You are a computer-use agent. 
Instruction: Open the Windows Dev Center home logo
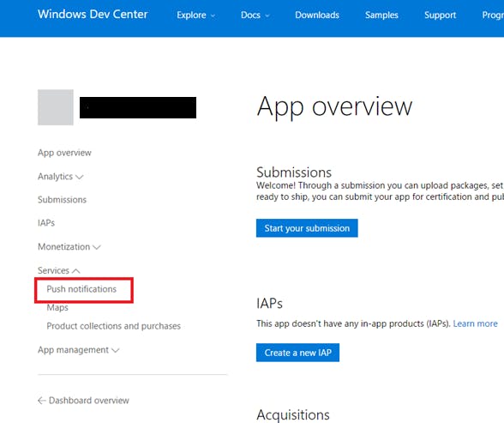click(93, 14)
